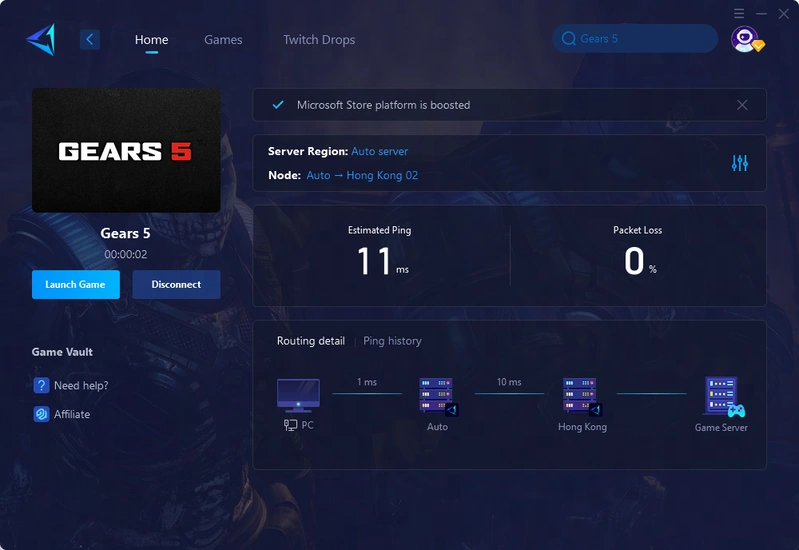The width and height of the screenshot is (799, 550).
Task: Open the Games tab
Action: point(223,40)
